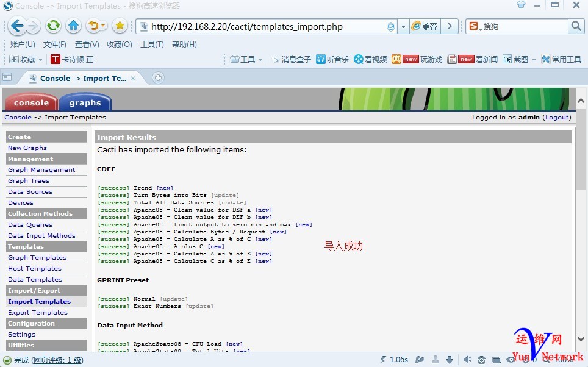Switch to Cacti console tab
This screenshot has width=588, height=367.
coord(32,102)
